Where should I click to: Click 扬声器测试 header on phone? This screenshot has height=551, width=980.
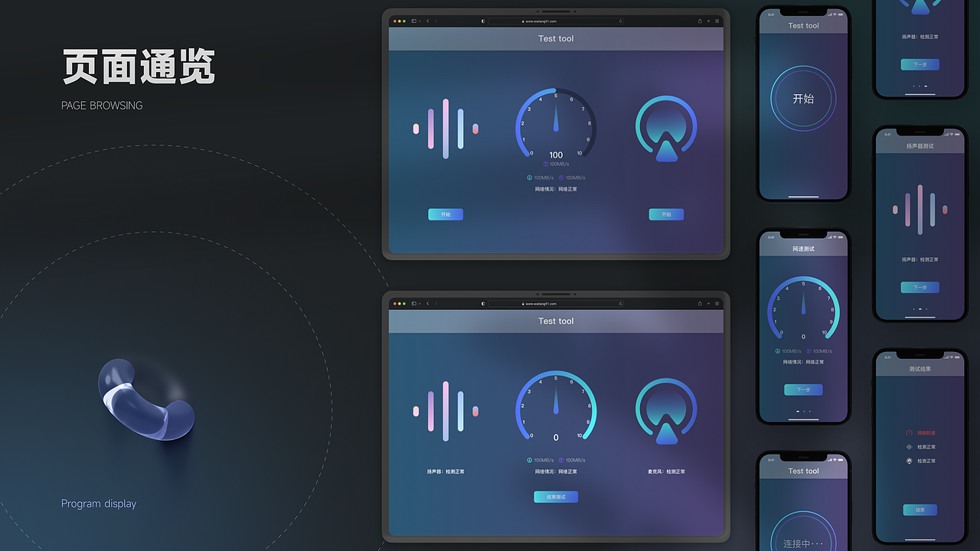(920, 145)
